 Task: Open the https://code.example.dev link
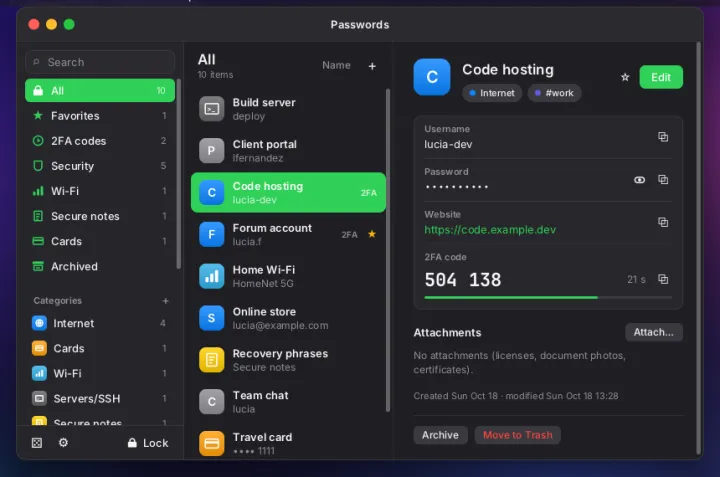click(489, 230)
